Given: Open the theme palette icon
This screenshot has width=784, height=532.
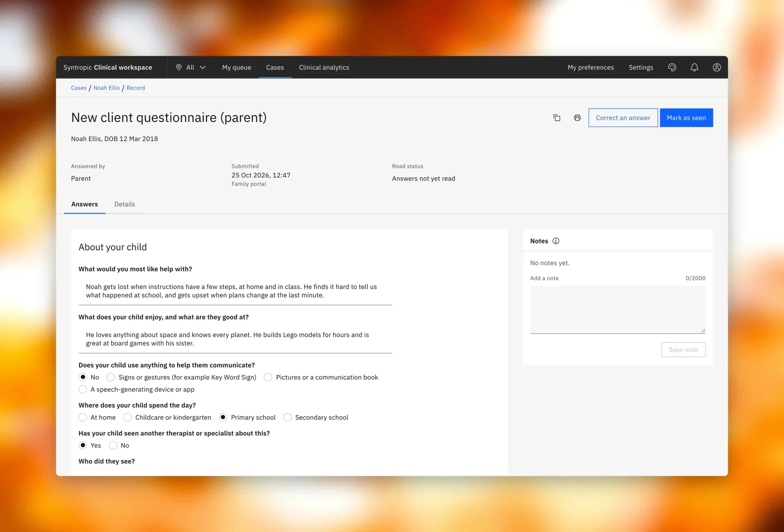Looking at the screenshot, I should tap(672, 68).
